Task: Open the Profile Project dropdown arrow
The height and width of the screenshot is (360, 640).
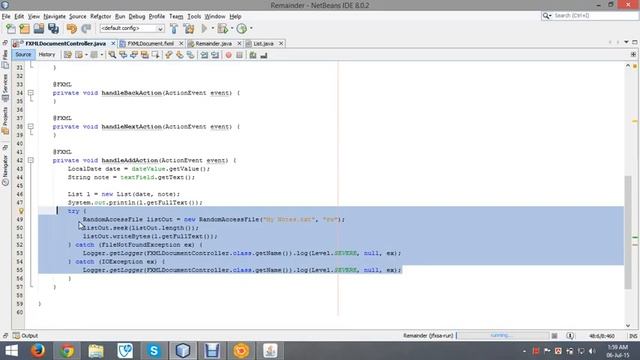Action: (x=251, y=29)
